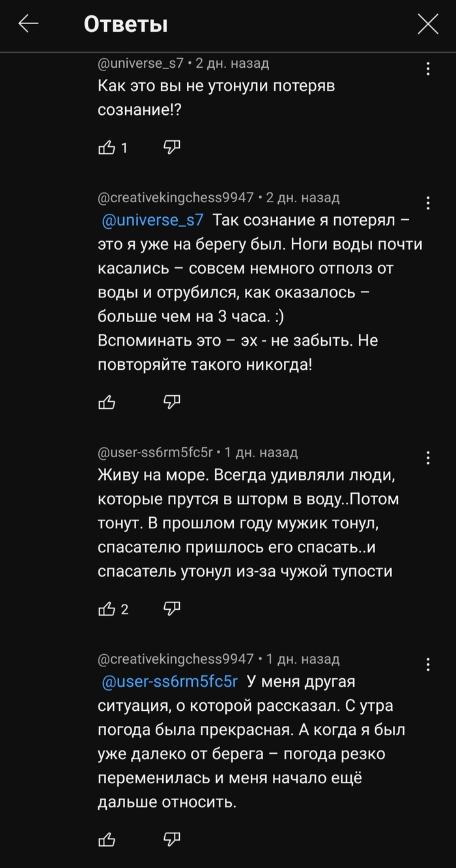Open the blue @user-ss6rm5fc5r mention link

171,681
